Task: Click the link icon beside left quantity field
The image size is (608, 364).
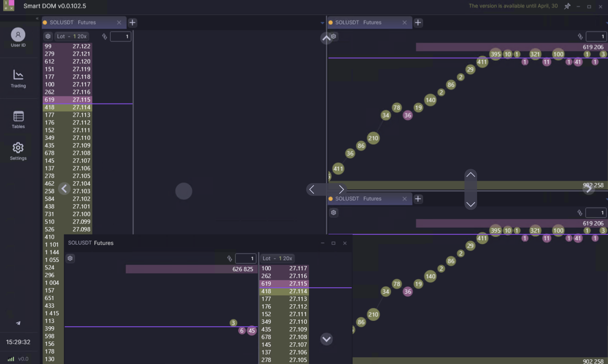Action: [104, 36]
